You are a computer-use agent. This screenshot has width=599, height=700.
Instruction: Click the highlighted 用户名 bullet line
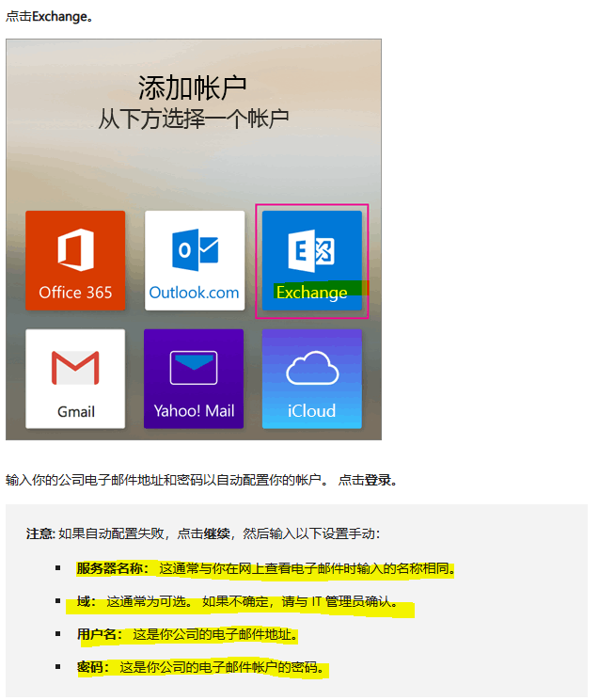pyautogui.click(x=187, y=634)
